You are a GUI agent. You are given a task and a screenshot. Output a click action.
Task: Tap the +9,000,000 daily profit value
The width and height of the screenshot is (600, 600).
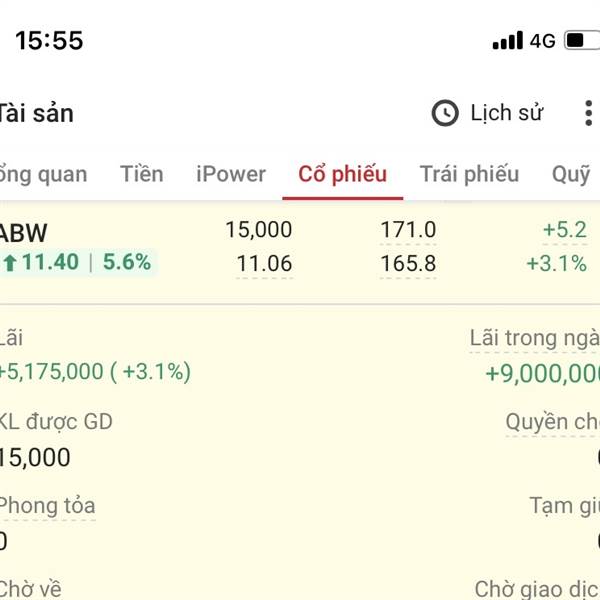542,374
